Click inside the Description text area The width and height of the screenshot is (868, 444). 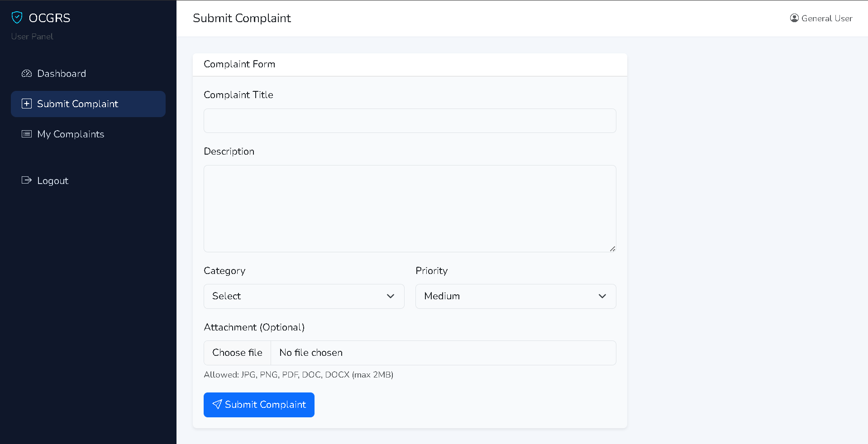(410, 208)
